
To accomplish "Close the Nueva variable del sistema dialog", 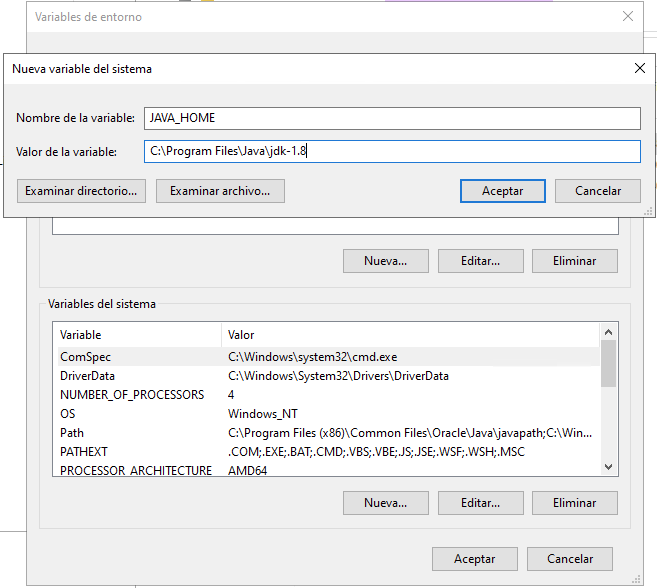I will click(639, 68).
